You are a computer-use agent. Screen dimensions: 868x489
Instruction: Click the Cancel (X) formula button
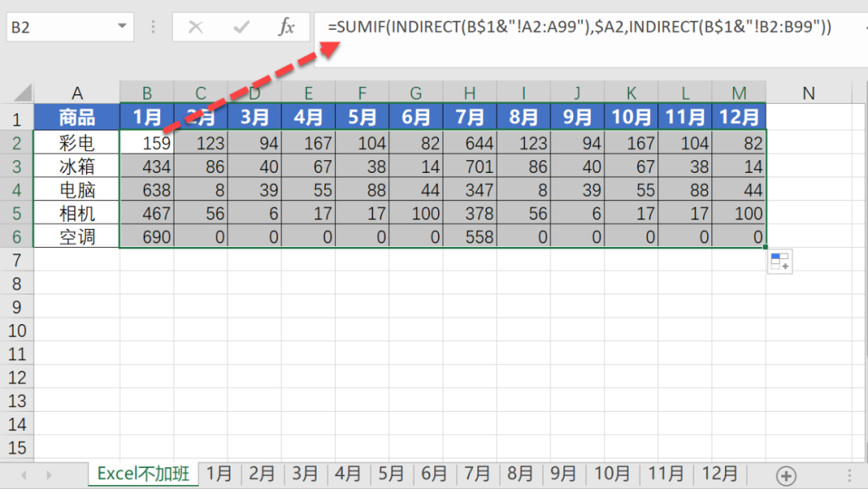(195, 27)
